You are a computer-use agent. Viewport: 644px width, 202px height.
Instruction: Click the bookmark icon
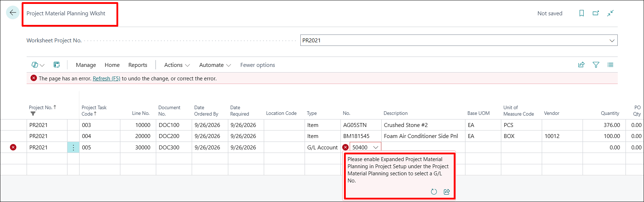coord(582,13)
